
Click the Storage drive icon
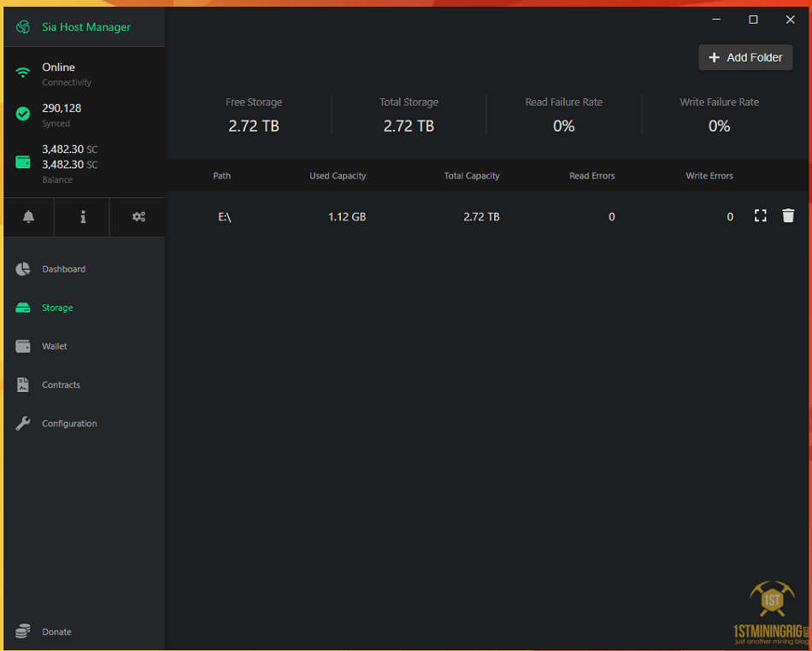coord(23,308)
